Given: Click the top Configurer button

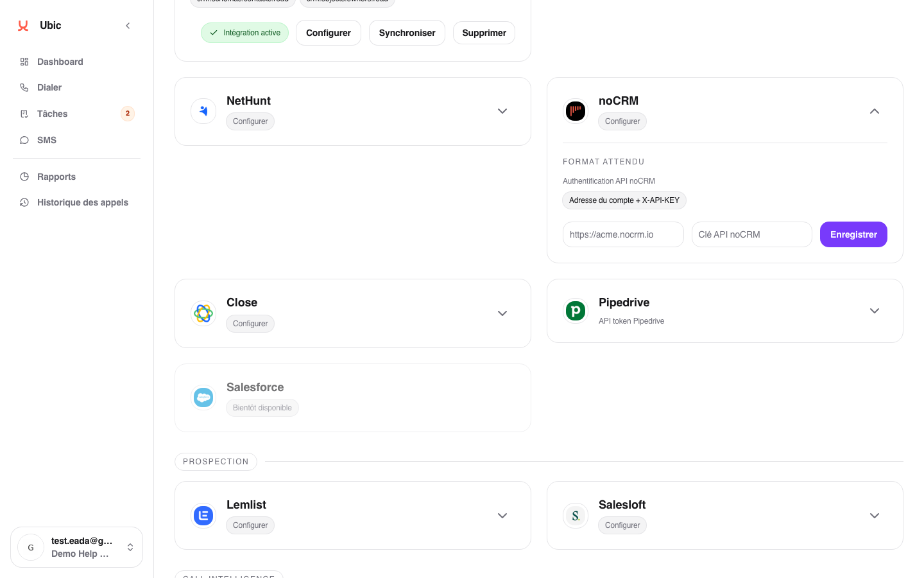Looking at the screenshot, I should (x=329, y=33).
